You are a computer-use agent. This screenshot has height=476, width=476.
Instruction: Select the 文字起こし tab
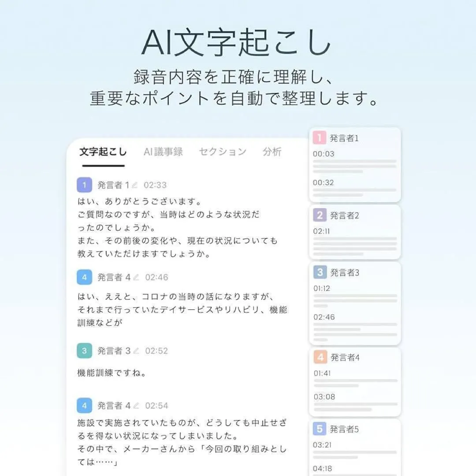103,152
